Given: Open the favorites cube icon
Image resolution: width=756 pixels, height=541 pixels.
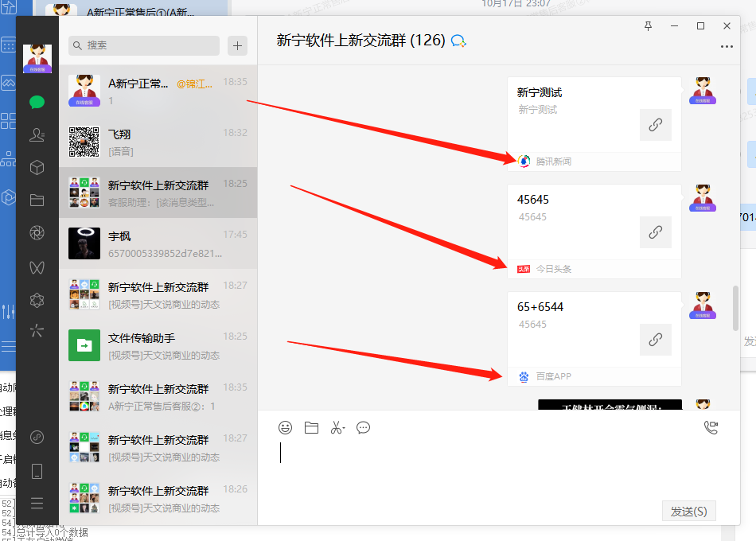Looking at the screenshot, I should pyautogui.click(x=37, y=167).
